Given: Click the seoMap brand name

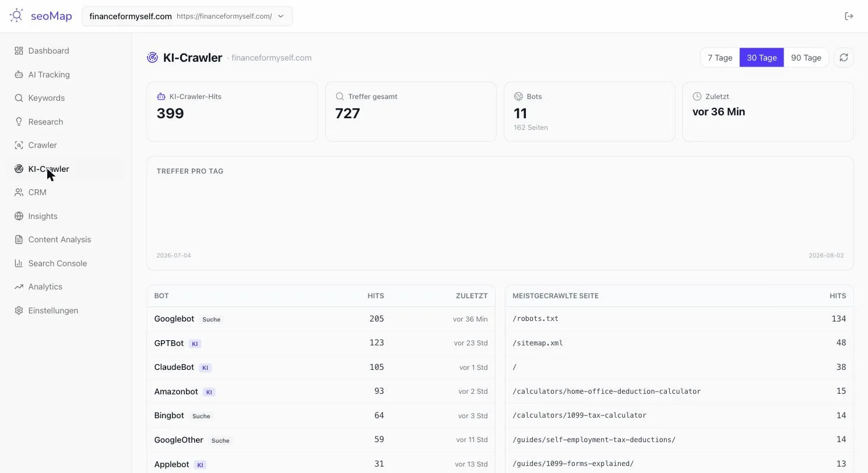Looking at the screenshot, I should [51, 16].
